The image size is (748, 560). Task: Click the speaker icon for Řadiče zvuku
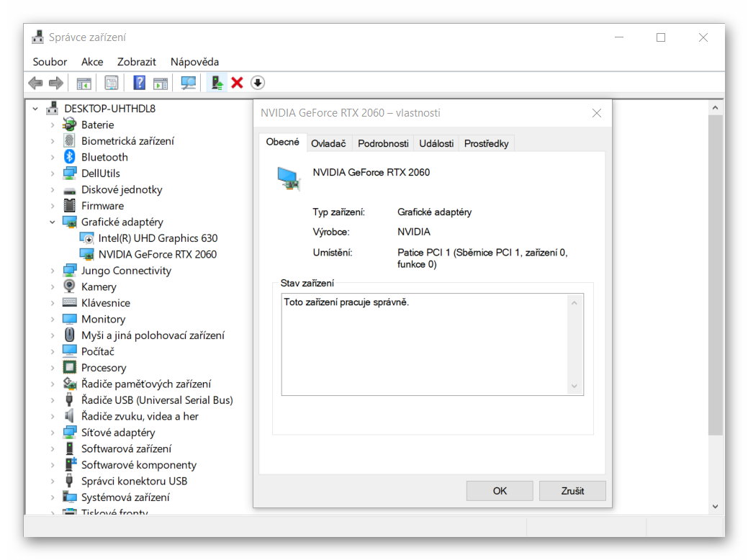tap(70, 417)
